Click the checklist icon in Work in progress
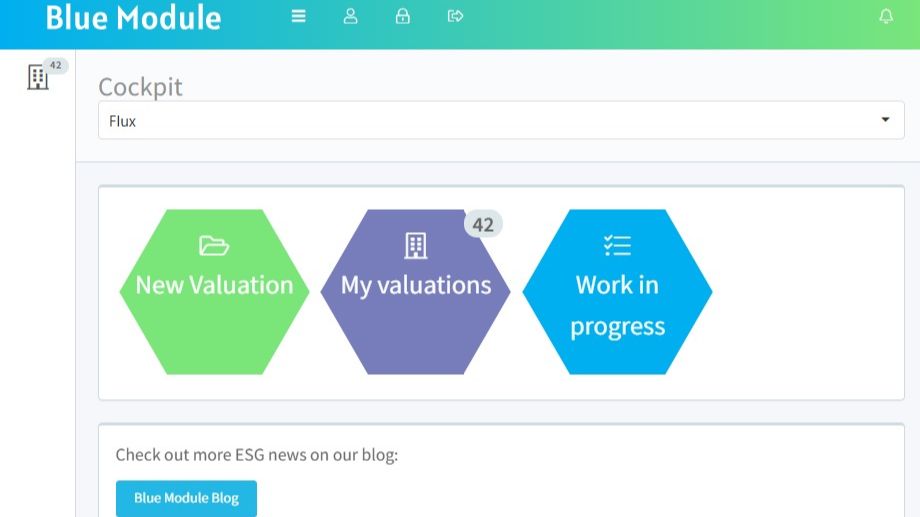 click(x=617, y=245)
